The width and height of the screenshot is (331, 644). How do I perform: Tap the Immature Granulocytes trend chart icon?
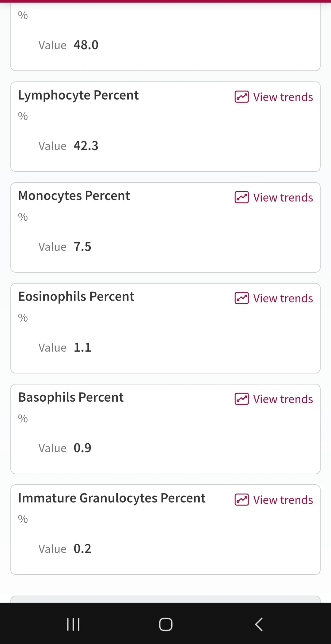242,500
